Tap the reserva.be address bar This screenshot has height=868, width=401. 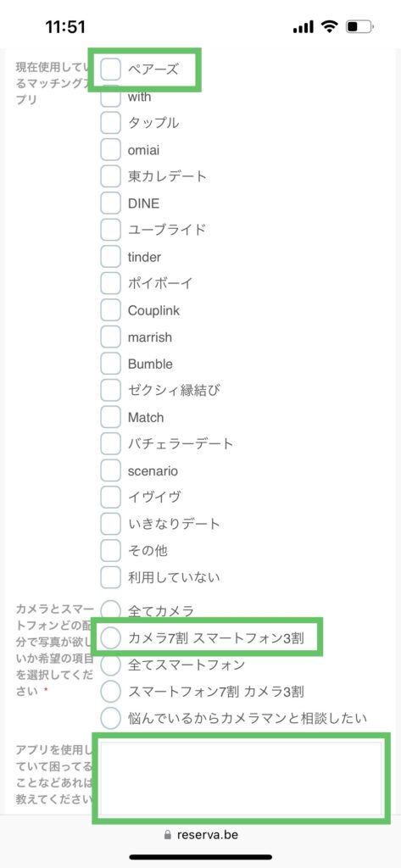[201, 834]
